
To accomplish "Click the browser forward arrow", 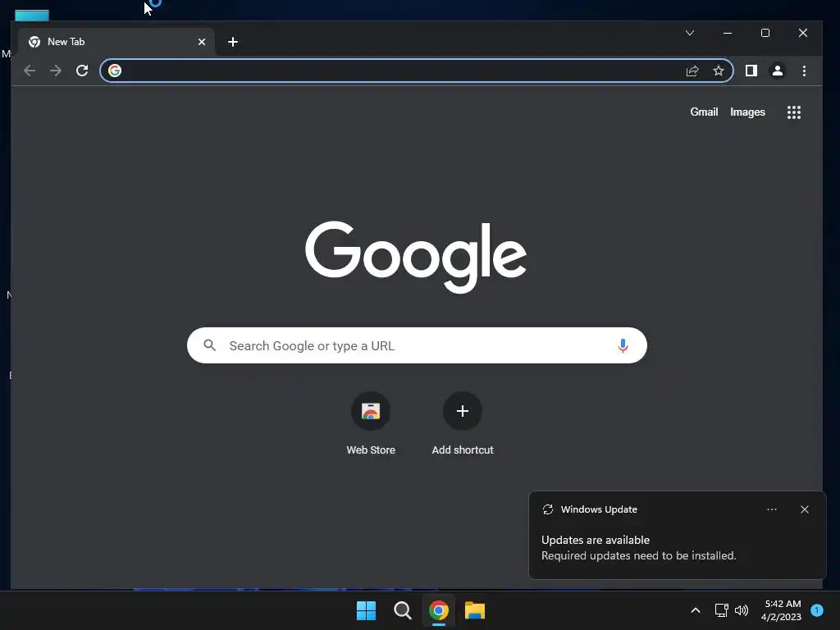I will 56,71.
